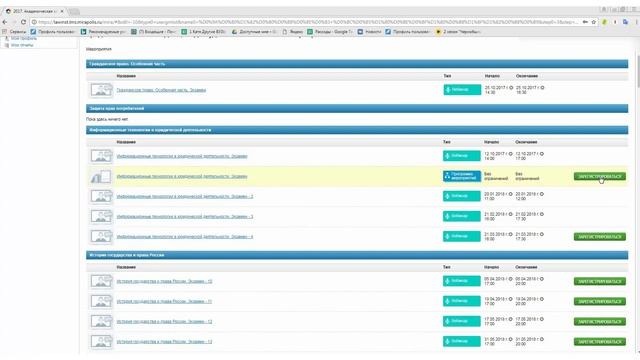The height and width of the screenshot is (360, 640).
Task: Click thumbnail of История Экзамен - 11 row
Action: [101, 301]
